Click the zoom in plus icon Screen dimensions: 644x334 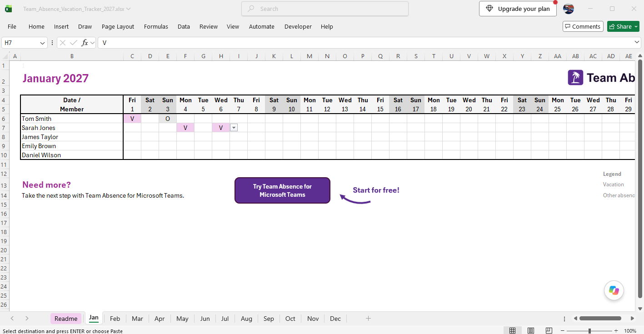coord(616,331)
